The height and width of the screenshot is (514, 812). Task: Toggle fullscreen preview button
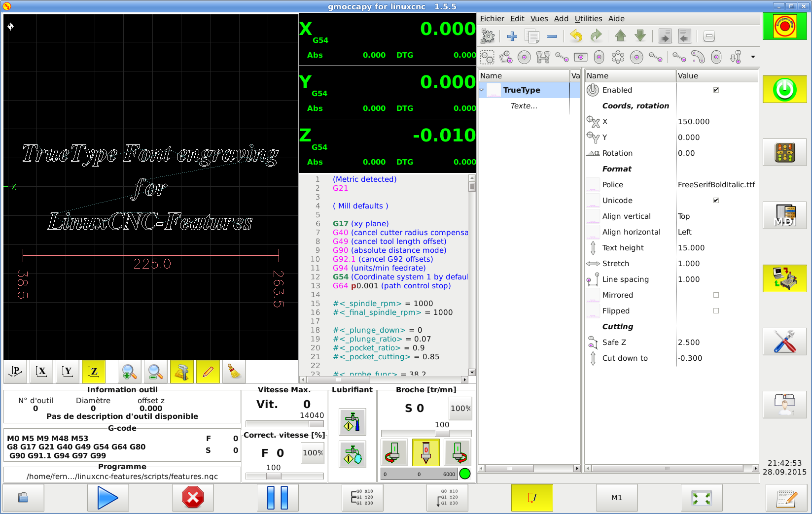pos(702,498)
